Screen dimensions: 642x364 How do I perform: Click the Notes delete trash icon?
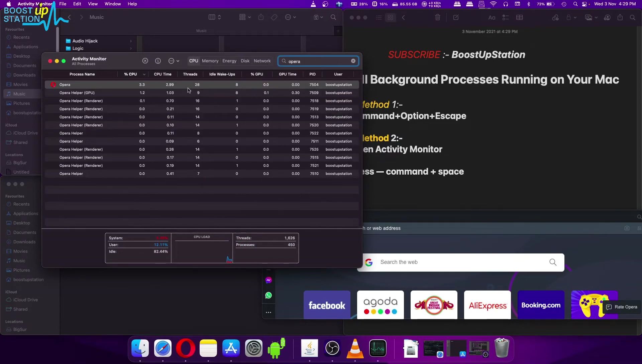(x=437, y=17)
